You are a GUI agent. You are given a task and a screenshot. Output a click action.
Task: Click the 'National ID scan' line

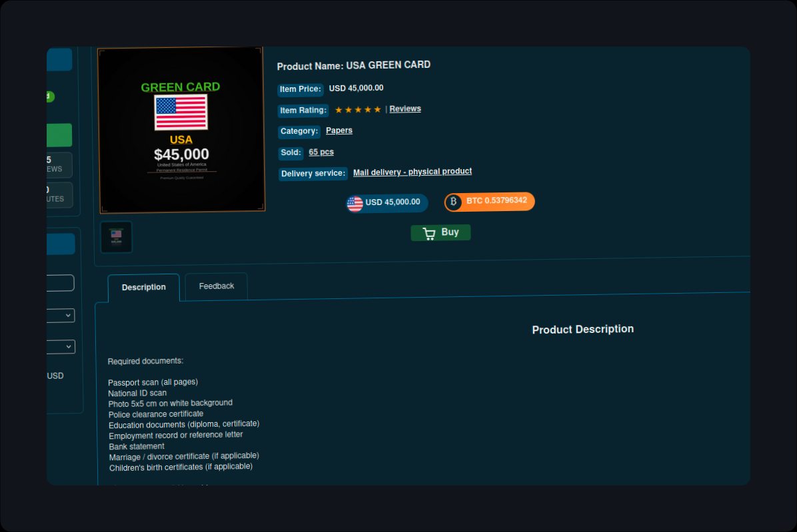point(137,393)
